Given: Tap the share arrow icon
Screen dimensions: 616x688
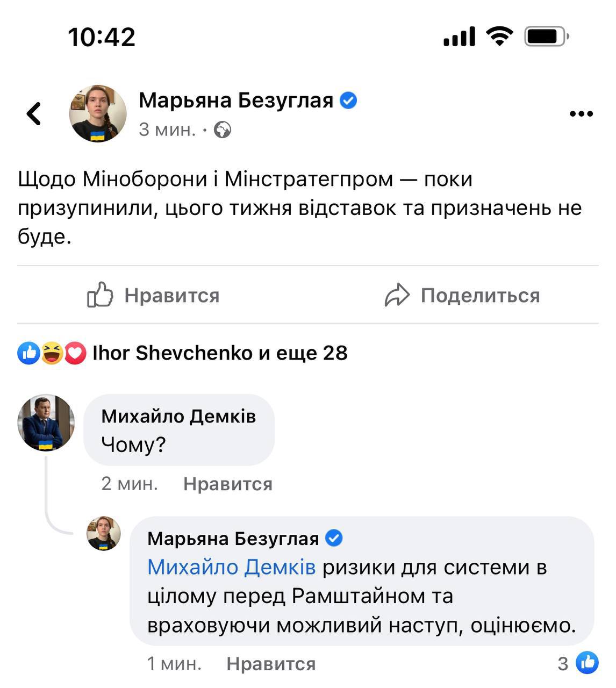Looking at the screenshot, I should tap(397, 295).
